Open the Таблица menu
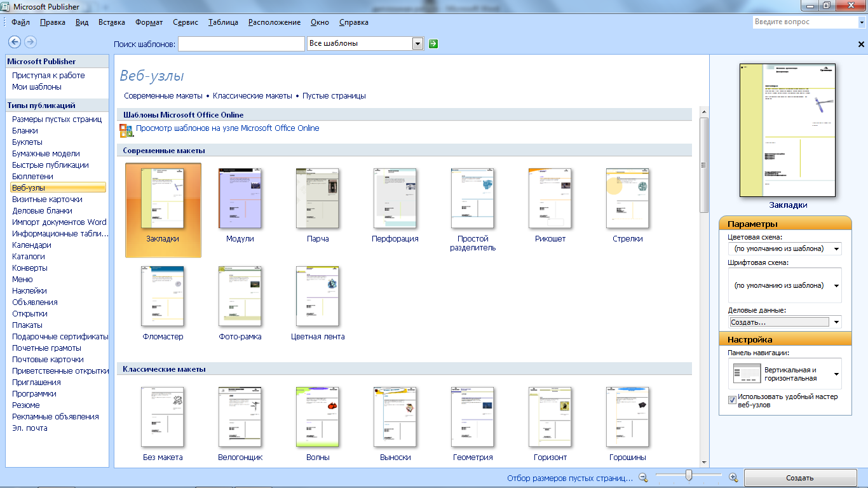Viewport: 868px width, 488px height. click(x=223, y=22)
